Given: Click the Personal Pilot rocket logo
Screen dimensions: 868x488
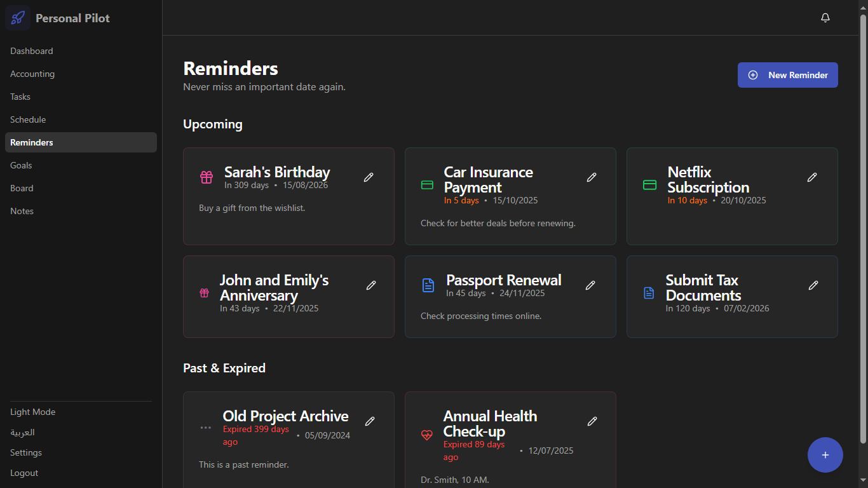Looking at the screenshot, I should (18, 18).
